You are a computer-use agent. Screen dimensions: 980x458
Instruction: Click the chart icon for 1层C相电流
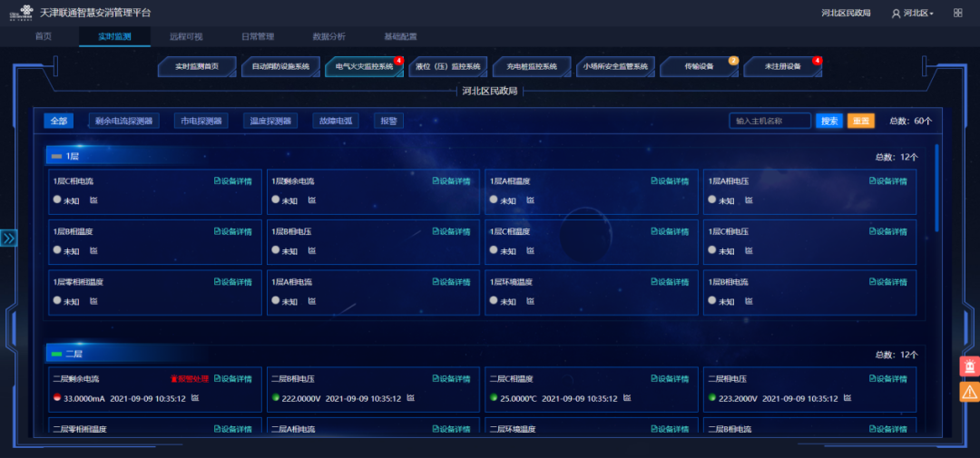(x=93, y=200)
